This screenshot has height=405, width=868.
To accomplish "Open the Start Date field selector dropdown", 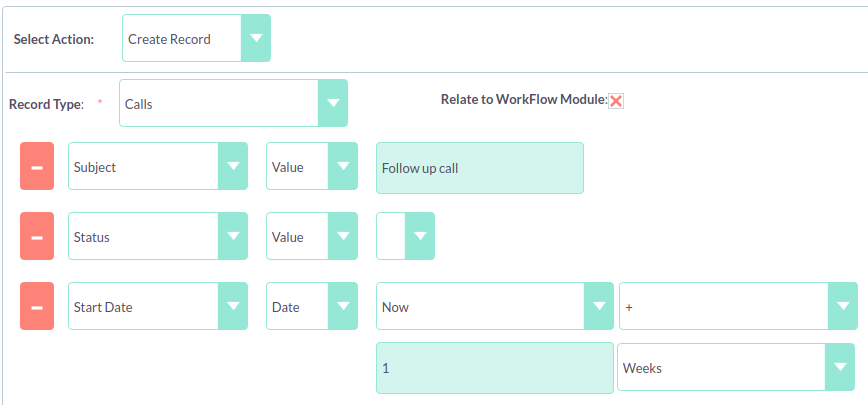I will click(x=158, y=307).
